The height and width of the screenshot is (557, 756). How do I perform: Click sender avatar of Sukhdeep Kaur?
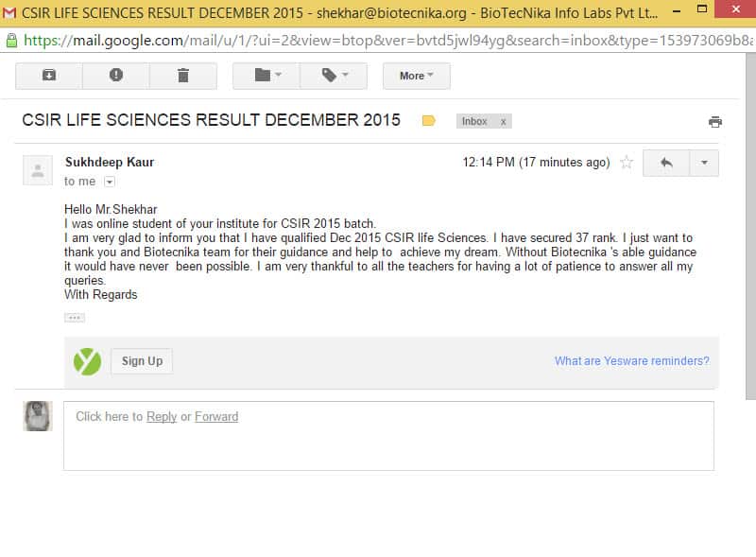pos(38,170)
